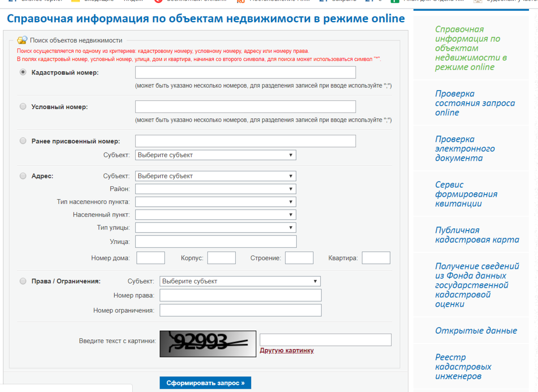Go to 'Открытые данные' in sidebar

pos(476,331)
